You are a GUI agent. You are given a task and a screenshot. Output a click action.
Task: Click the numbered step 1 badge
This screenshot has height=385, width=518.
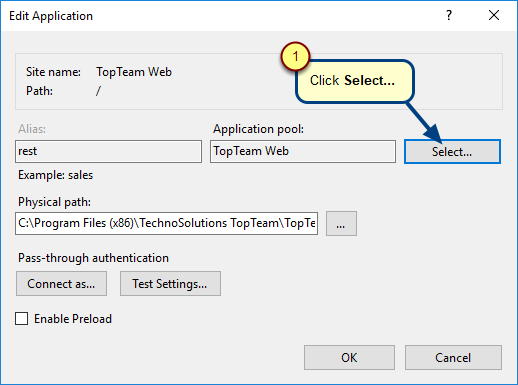click(x=295, y=56)
